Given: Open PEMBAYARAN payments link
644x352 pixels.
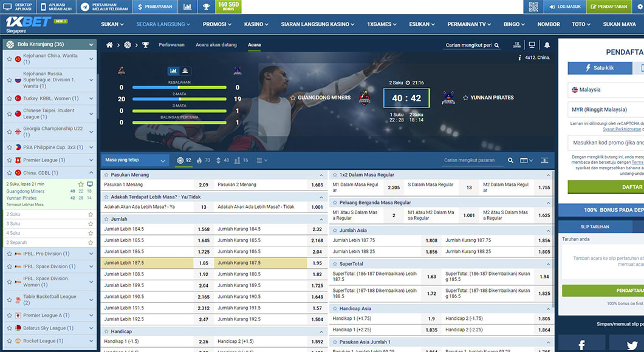Looking at the screenshot, I should [x=154, y=7].
